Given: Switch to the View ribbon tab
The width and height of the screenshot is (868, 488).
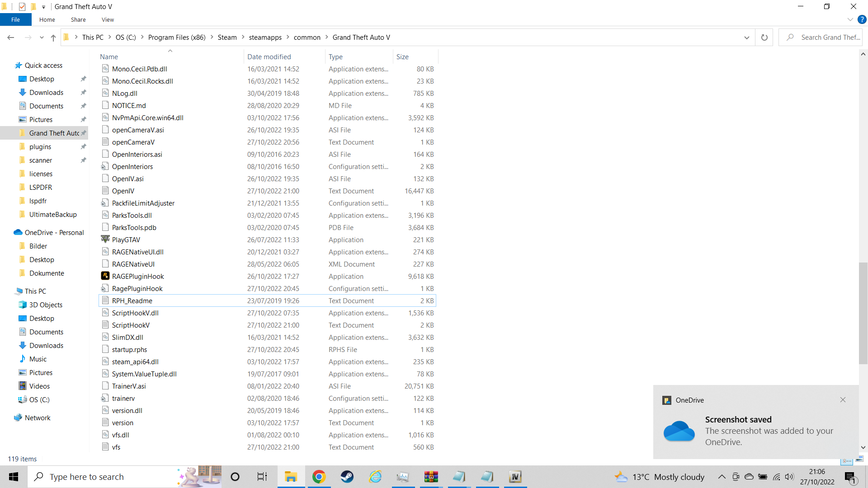Looking at the screenshot, I should pyautogui.click(x=108, y=19).
